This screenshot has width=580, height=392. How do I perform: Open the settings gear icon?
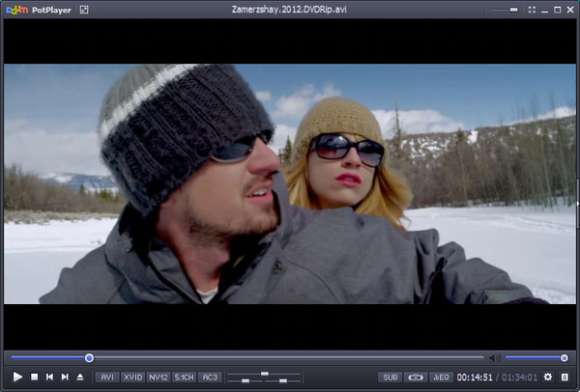click(x=548, y=377)
